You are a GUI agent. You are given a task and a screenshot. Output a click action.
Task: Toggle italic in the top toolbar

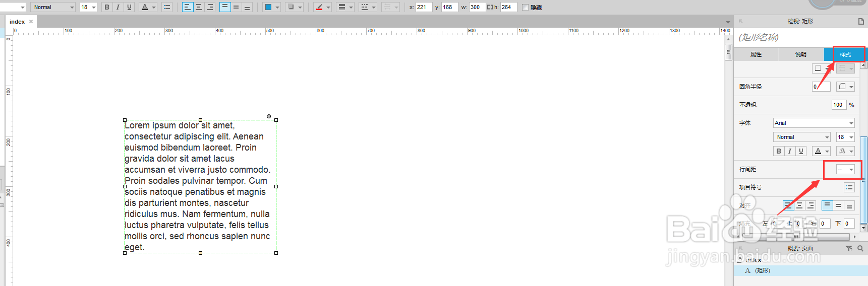coord(118,7)
